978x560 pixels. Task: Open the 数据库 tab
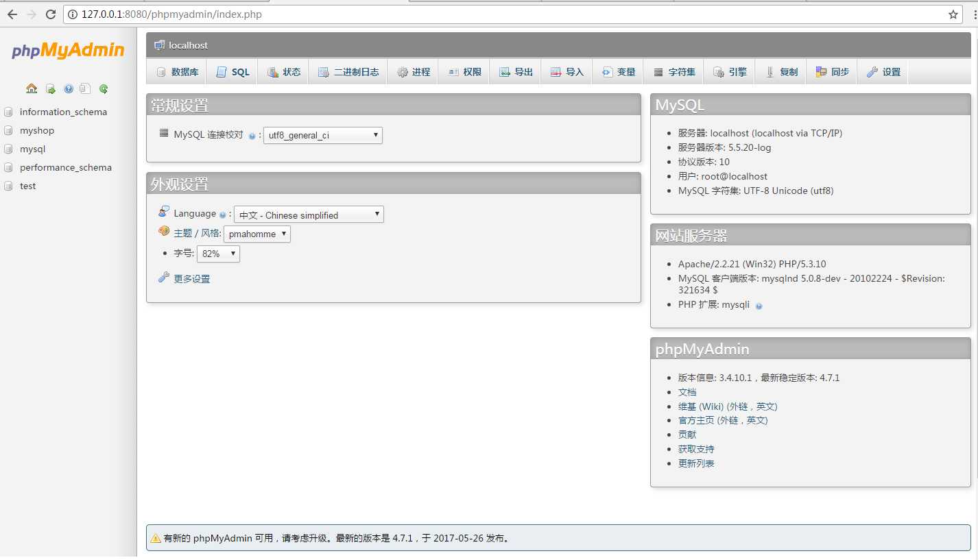tap(177, 72)
